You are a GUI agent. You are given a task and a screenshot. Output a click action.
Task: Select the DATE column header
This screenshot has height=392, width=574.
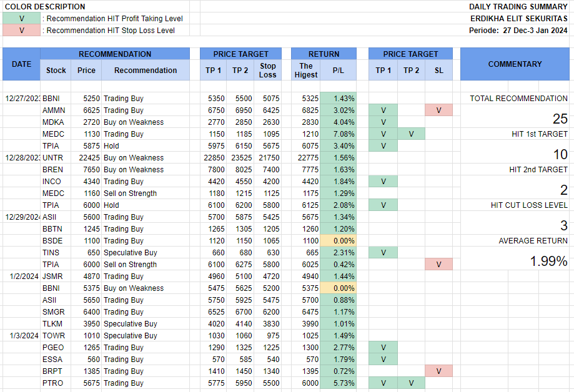pyautogui.click(x=21, y=64)
